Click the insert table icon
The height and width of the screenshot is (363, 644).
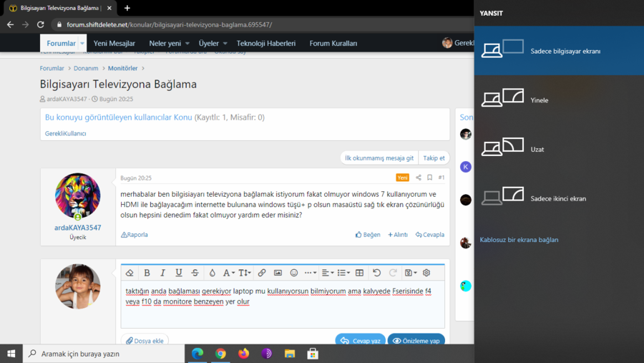tap(359, 273)
